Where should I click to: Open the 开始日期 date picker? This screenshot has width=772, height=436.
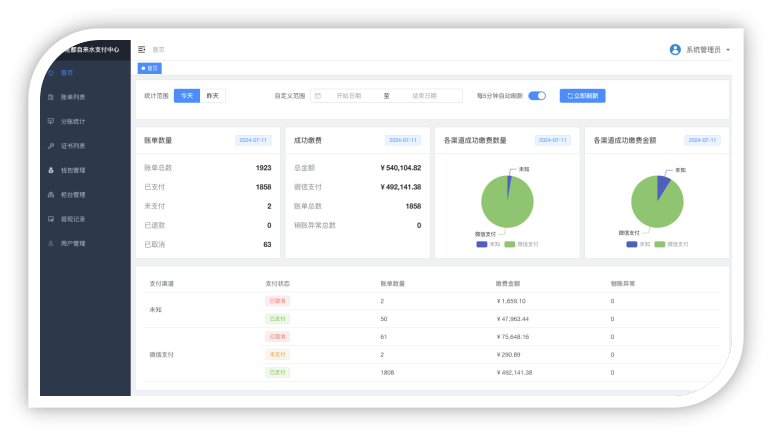pyautogui.click(x=349, y=96)
